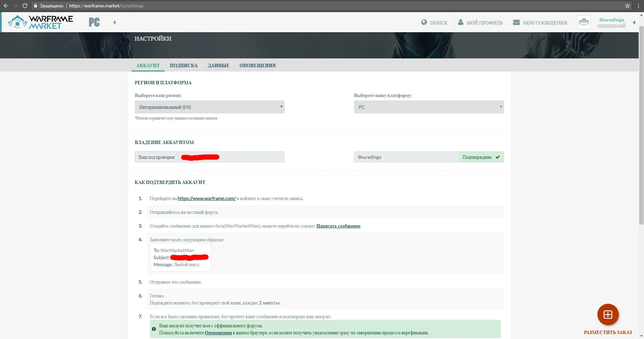Click the Оповещения link in green notice
The image size is (644, 339).
coord(218,333)
